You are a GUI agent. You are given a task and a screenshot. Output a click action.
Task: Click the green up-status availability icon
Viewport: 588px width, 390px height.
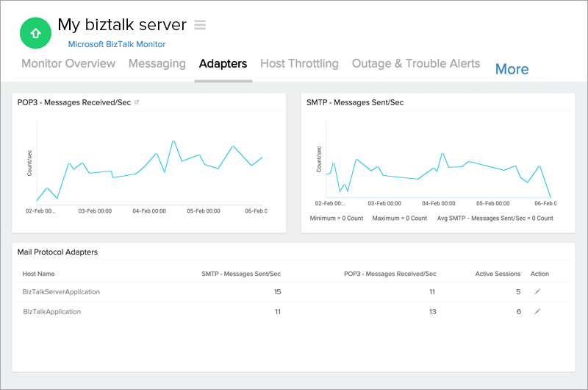pyautogui.click(x=35, y=33)
